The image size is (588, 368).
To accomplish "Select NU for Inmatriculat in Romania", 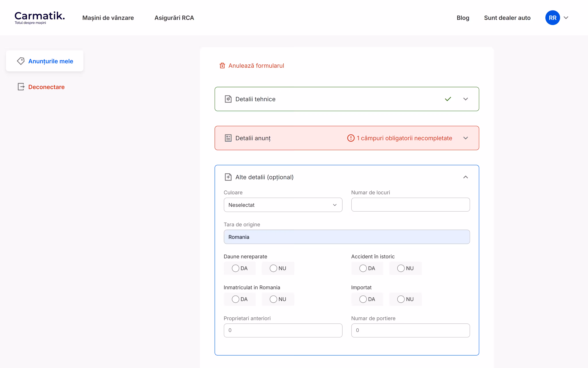I will [x=278, y=299].
